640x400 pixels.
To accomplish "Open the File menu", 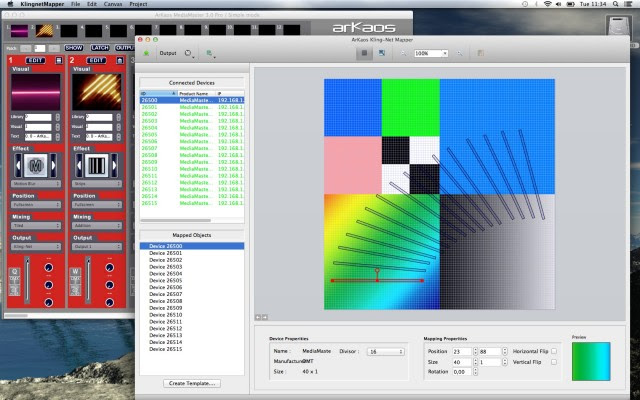I will 76,4.
